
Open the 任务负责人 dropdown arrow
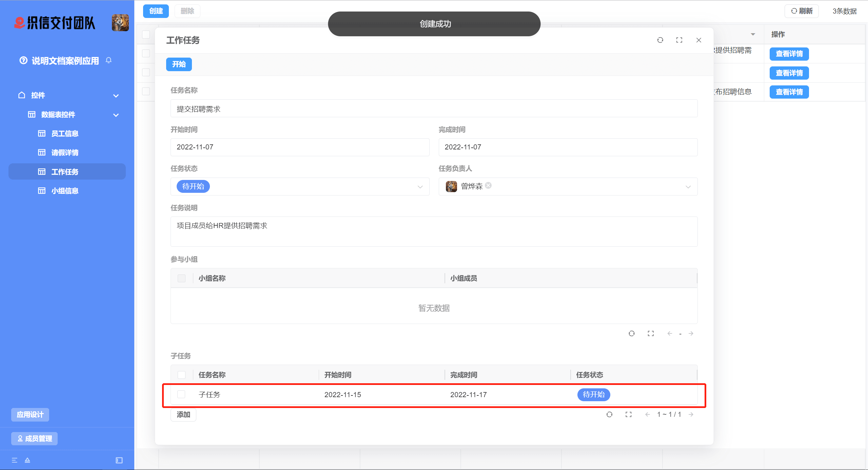[688, 187]
